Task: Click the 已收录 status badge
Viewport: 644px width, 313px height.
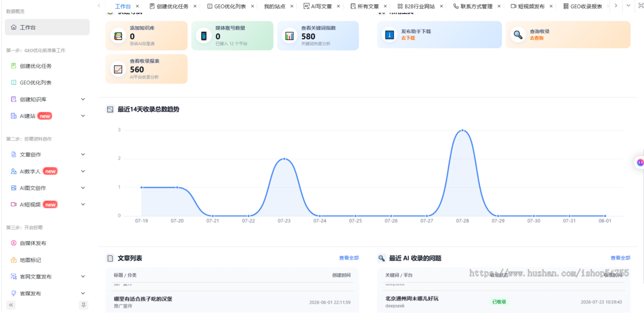Action: [499, 302]
